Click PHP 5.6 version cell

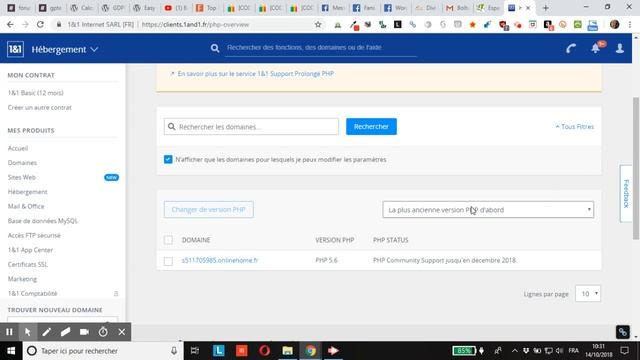pos(326,260)
